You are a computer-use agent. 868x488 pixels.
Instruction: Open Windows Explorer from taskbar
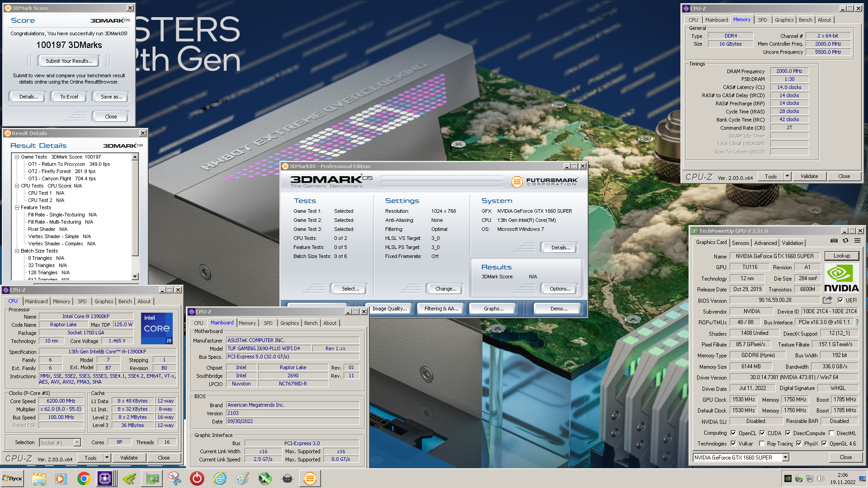[x=39, y=479]
